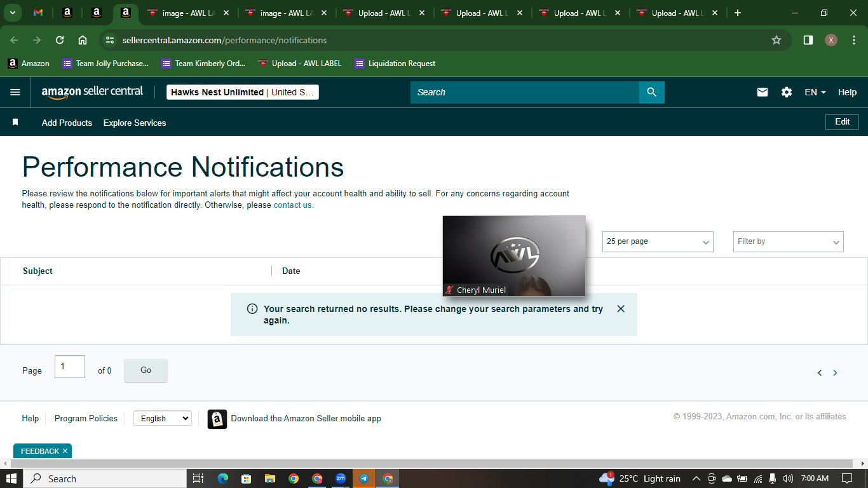Viewport: 868px width, 488px height.
Task: Open the EN language dropdown
Action: 815,92
